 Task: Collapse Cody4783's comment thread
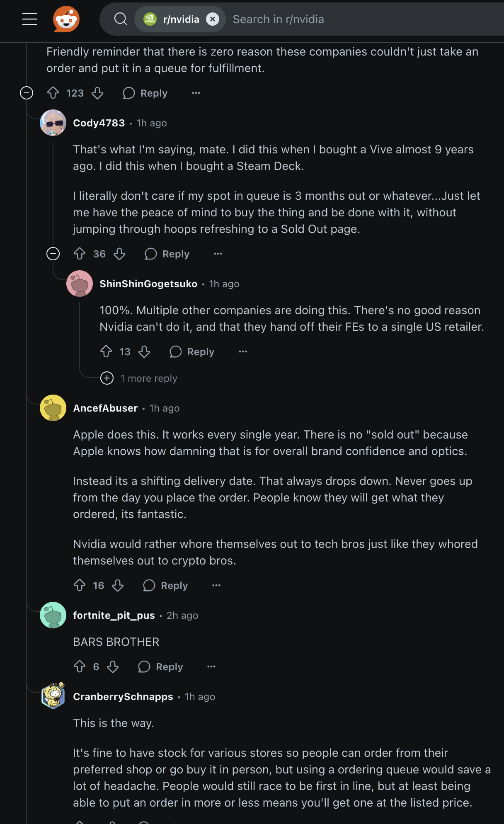click(53, 254)
